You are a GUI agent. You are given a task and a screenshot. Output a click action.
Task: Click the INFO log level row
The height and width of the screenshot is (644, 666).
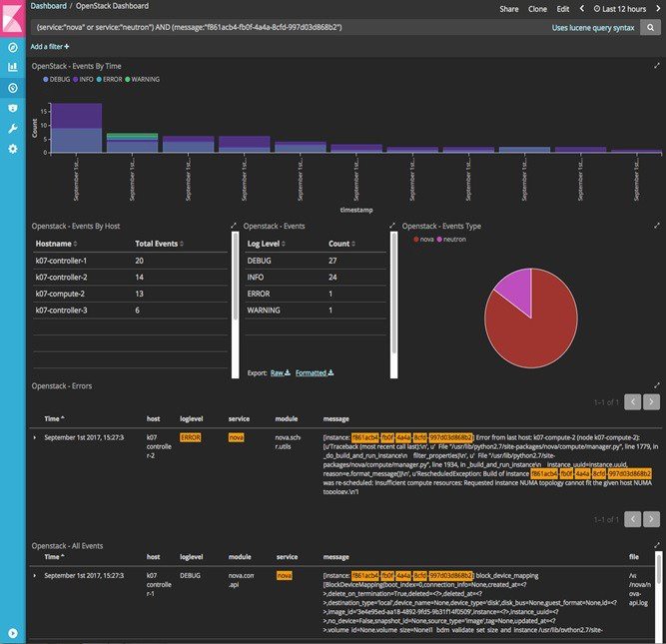(316, 277)
